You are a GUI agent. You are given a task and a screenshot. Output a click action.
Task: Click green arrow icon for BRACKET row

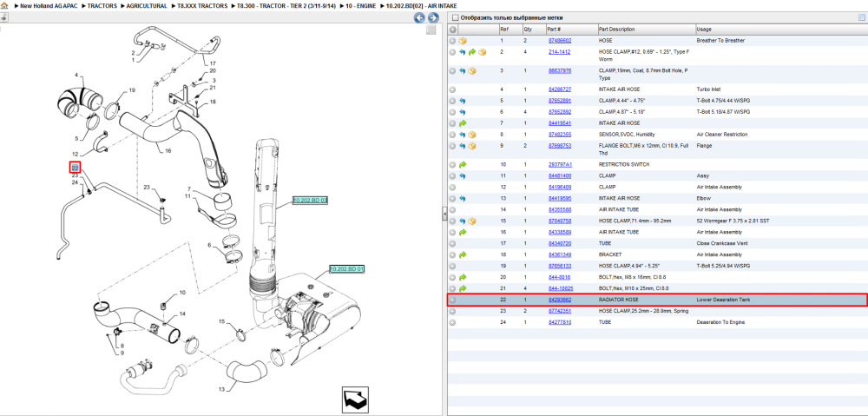click(463, 254)
